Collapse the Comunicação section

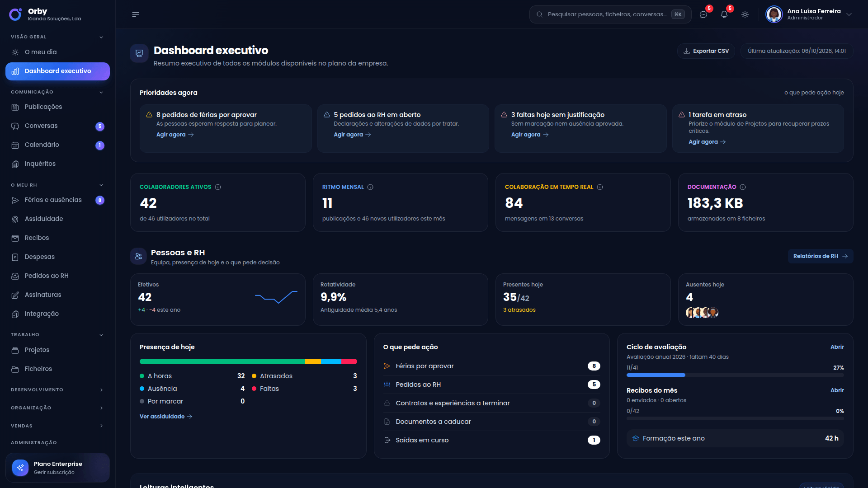point(101,92)
